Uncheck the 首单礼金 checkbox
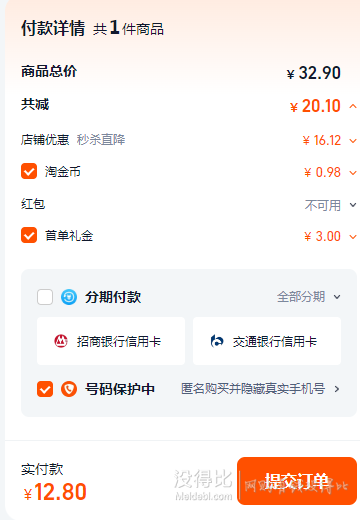The height and width of the screenshot is (520, 360). [x=29, y=235]
